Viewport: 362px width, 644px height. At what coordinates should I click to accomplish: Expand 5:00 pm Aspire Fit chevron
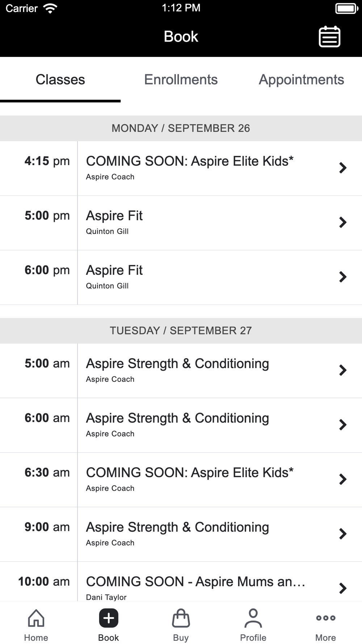[x=343, y=222]
